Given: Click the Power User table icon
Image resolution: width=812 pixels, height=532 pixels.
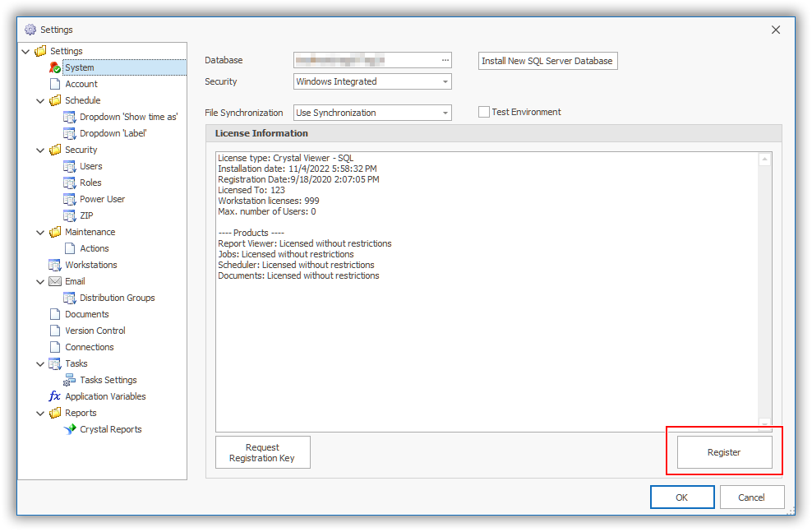Looking at the screenshot, I should pos(70,199).
